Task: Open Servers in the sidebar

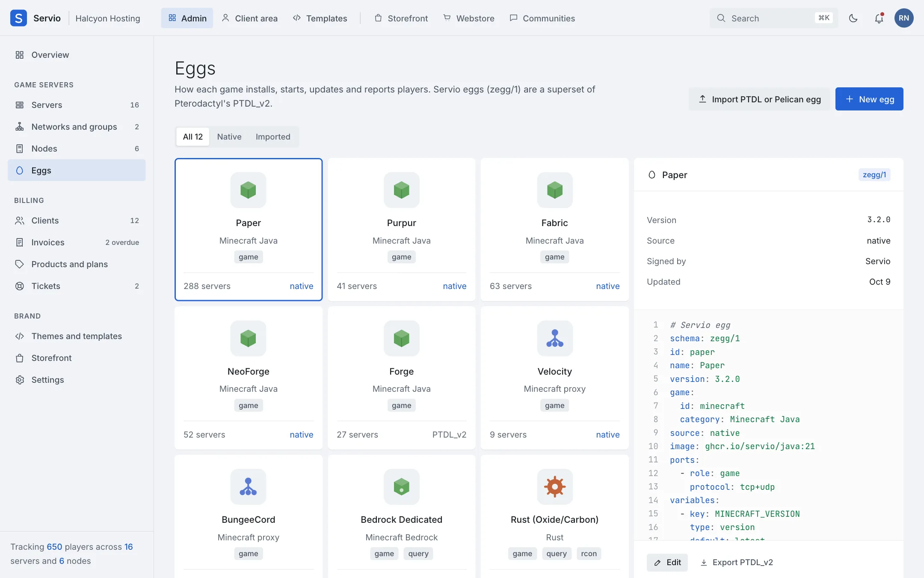Action: (x=77, y=105)
